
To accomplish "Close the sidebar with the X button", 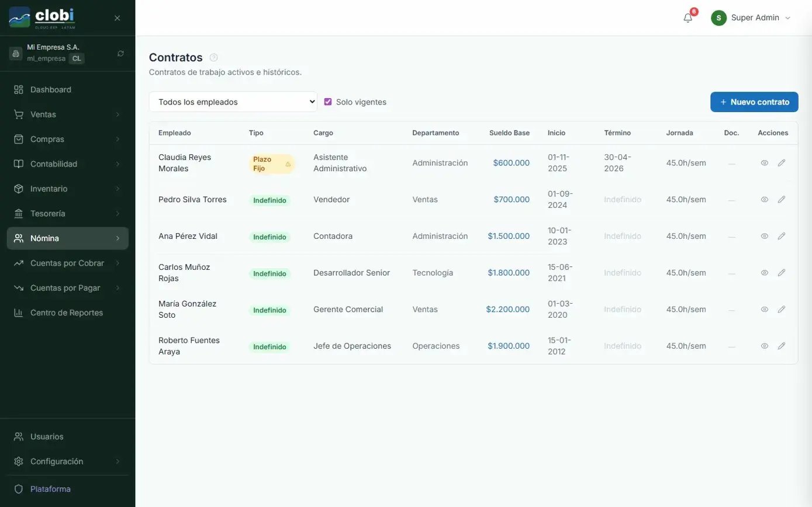I will (x=117, y=18).
